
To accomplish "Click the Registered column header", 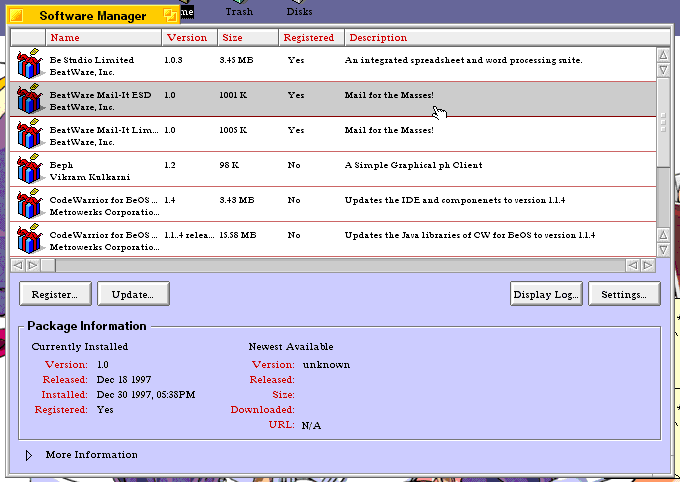I will pos(308,38).
